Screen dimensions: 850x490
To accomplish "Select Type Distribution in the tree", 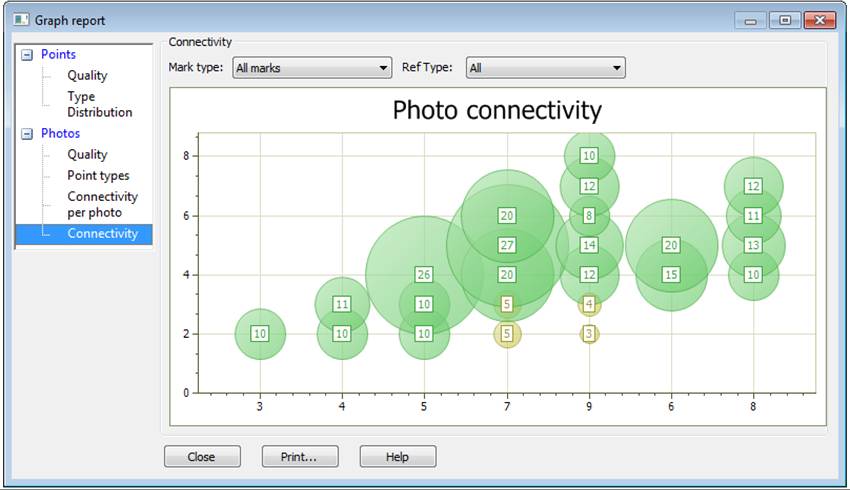I will click(x=99, y=105).
